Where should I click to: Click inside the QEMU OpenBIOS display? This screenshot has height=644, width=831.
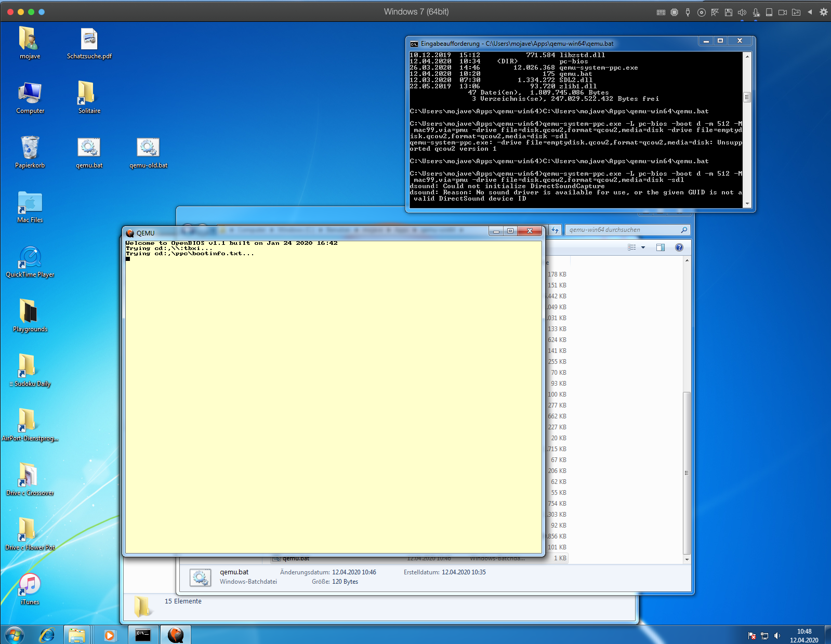pos(333,397)
